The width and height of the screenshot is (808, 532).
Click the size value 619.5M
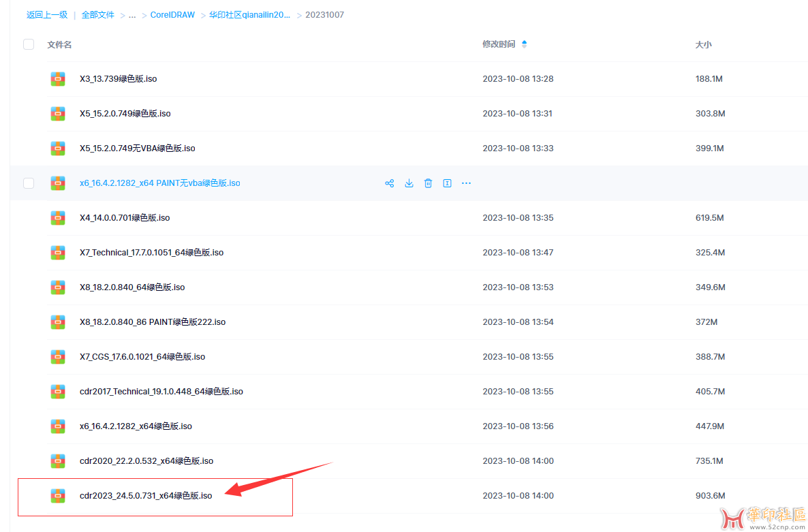point(710,218)
